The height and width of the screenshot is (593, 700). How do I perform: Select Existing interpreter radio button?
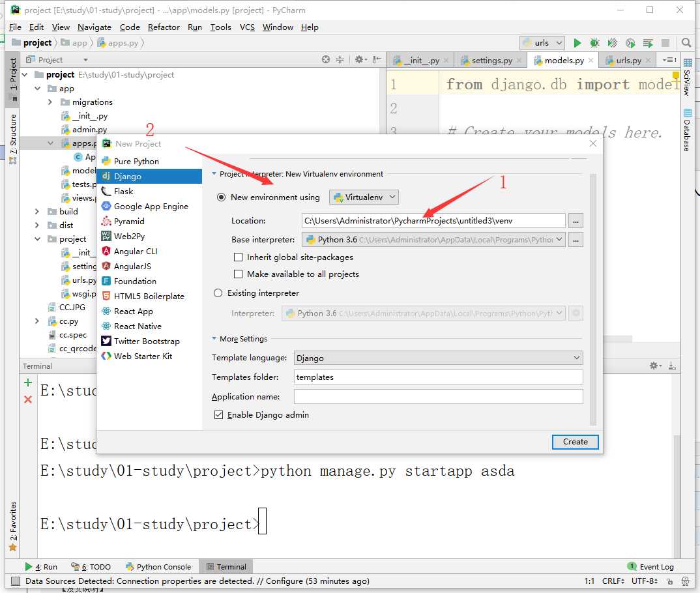coord(218,293)
